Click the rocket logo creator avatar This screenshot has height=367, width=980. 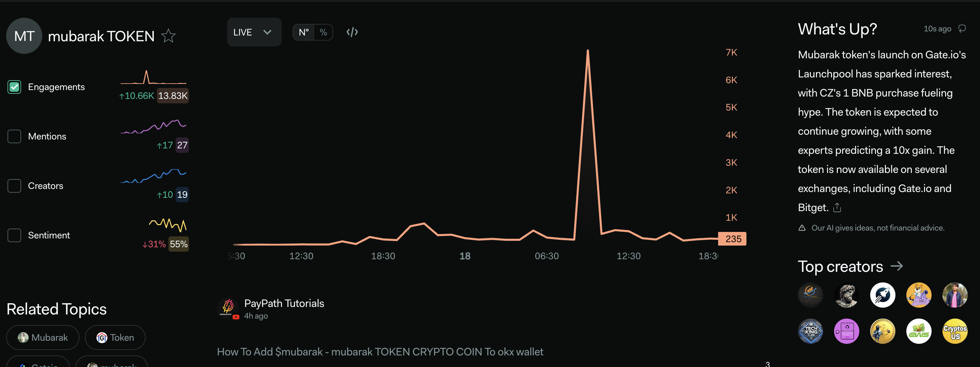click(882, 295)
